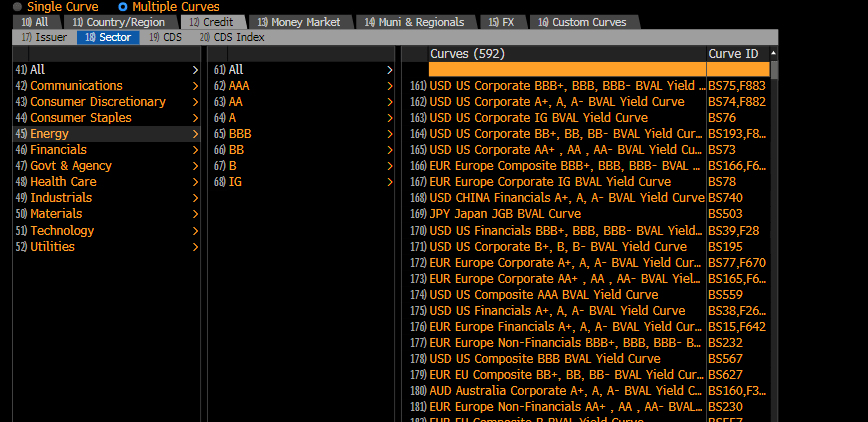
Task: Select EUR Europe Non-Financials BBB+ curve
Action: [x=567, y=343]
